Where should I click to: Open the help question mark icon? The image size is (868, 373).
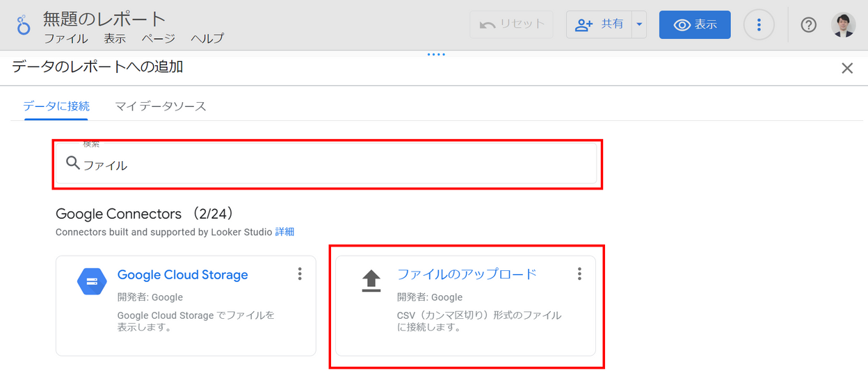pos(808,25)
